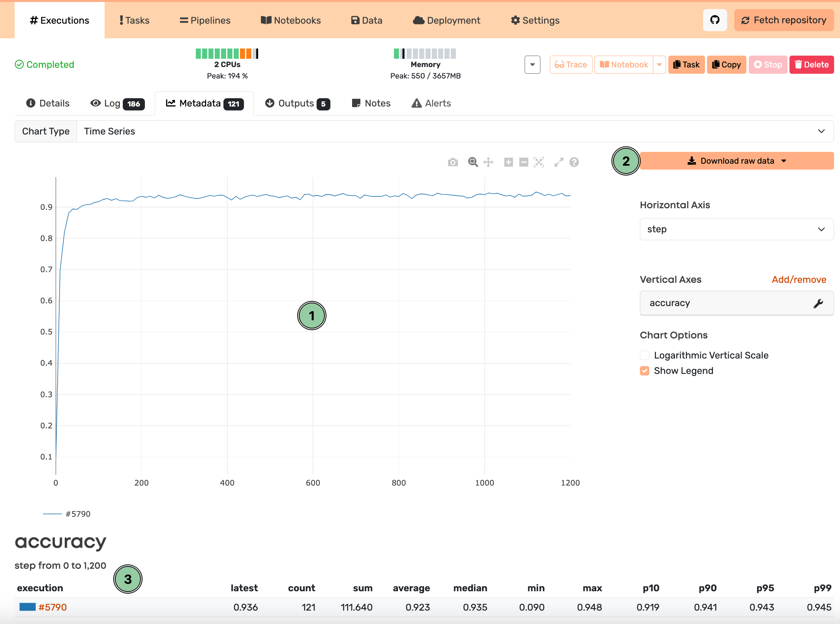Open the Pipelines navigation tab
Screen dimensions: 840x624
[205, 21]
